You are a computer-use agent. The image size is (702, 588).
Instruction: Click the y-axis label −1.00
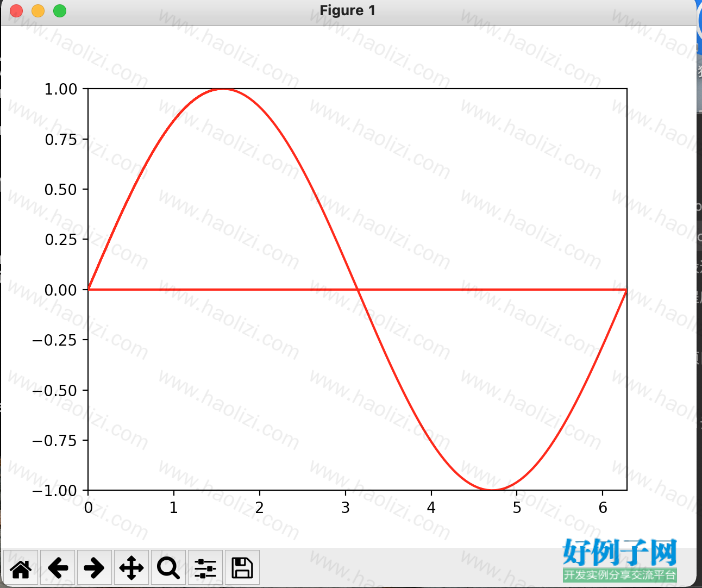click(55, 491)
